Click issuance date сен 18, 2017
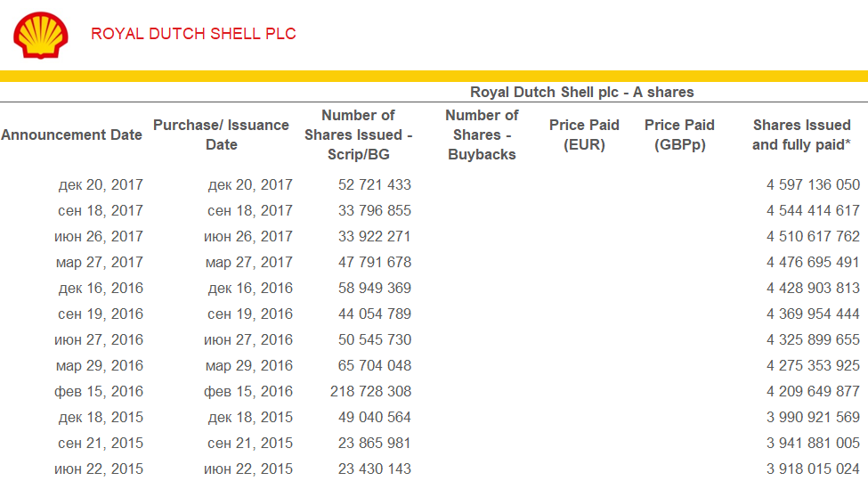The height and width of the screenshot is (481, 868). coord(250,211)
